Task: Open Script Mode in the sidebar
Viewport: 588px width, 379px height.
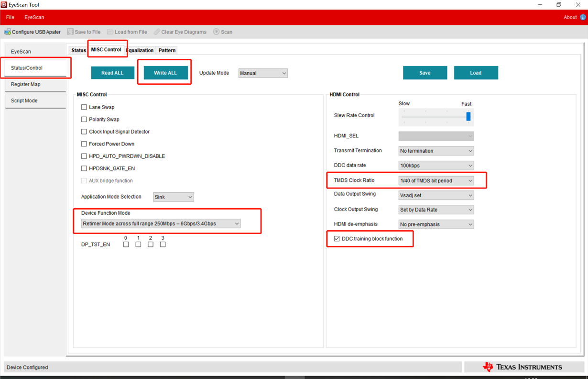Action: point(35,101)
